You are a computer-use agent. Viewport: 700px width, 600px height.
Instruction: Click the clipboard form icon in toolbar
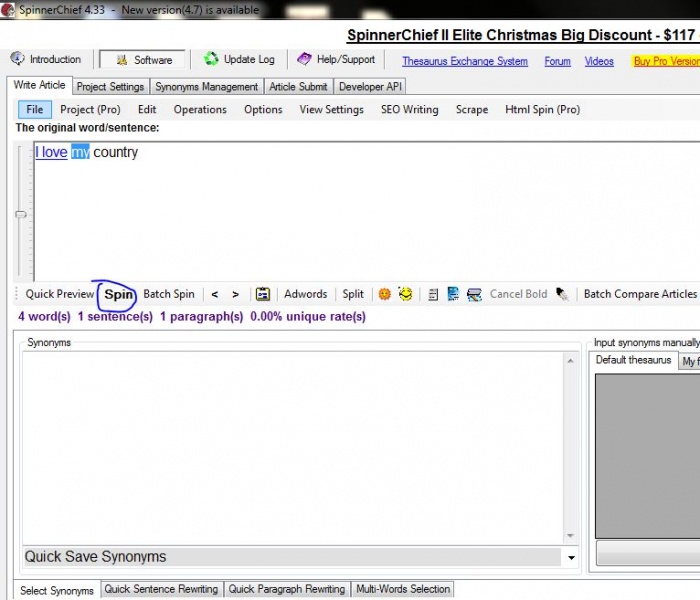point(262,294)
